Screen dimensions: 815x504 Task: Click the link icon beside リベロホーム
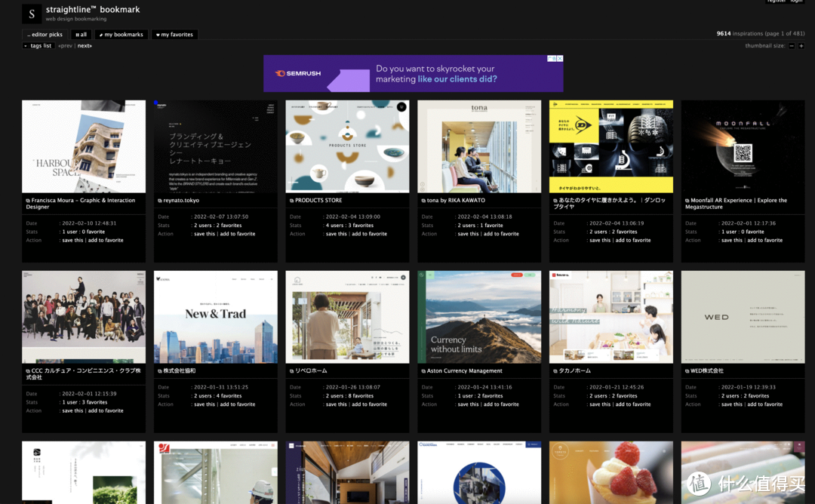[292, 371]
